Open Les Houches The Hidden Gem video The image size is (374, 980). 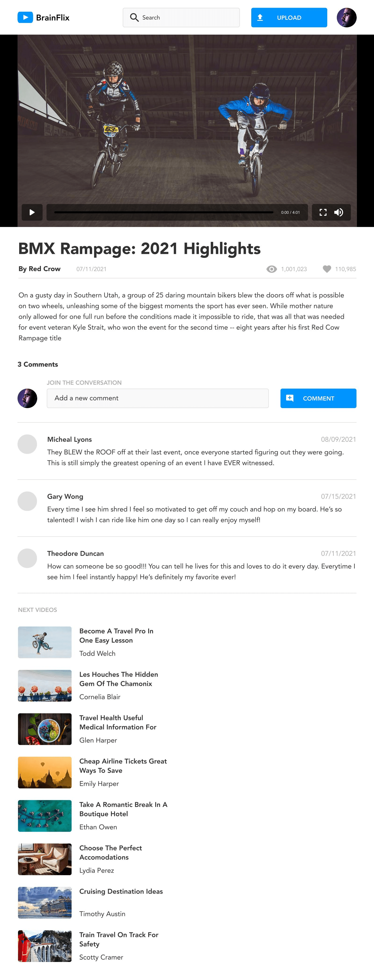point(119,679)
